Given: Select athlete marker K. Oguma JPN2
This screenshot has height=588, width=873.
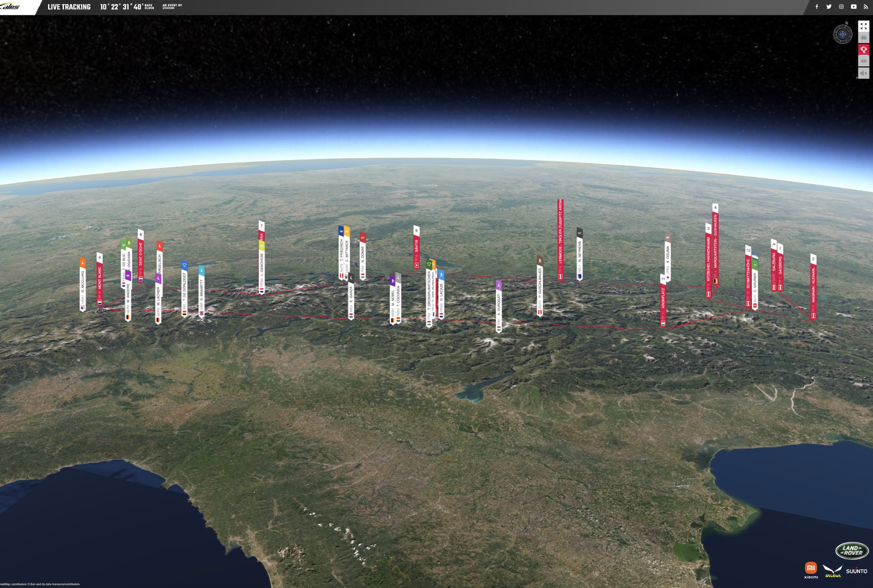Looking at the screenshot, I should [668, 257].
